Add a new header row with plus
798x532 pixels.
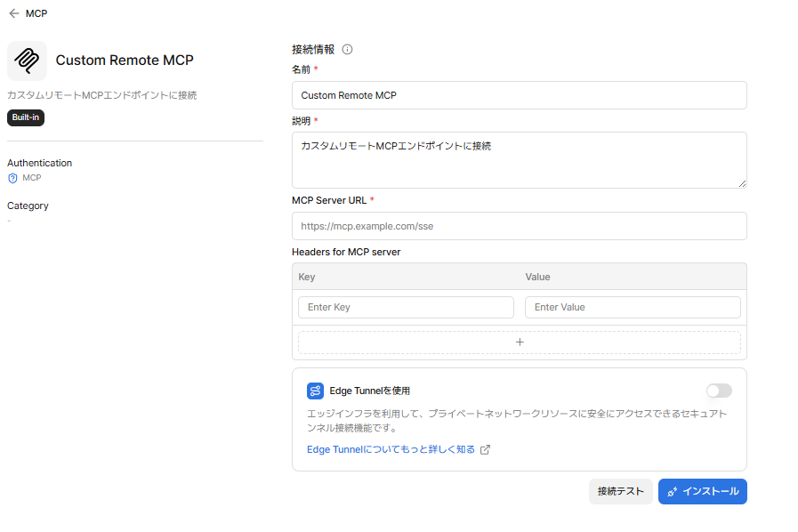click(x=520, y=343)
